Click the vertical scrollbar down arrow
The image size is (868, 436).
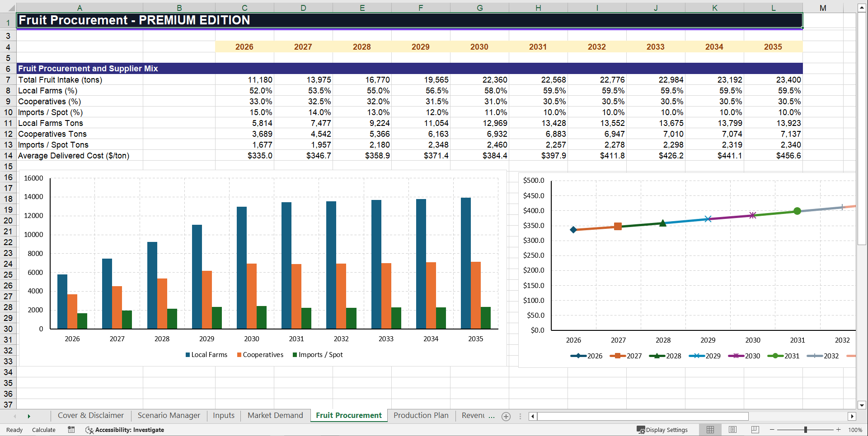tap(862, 405)
